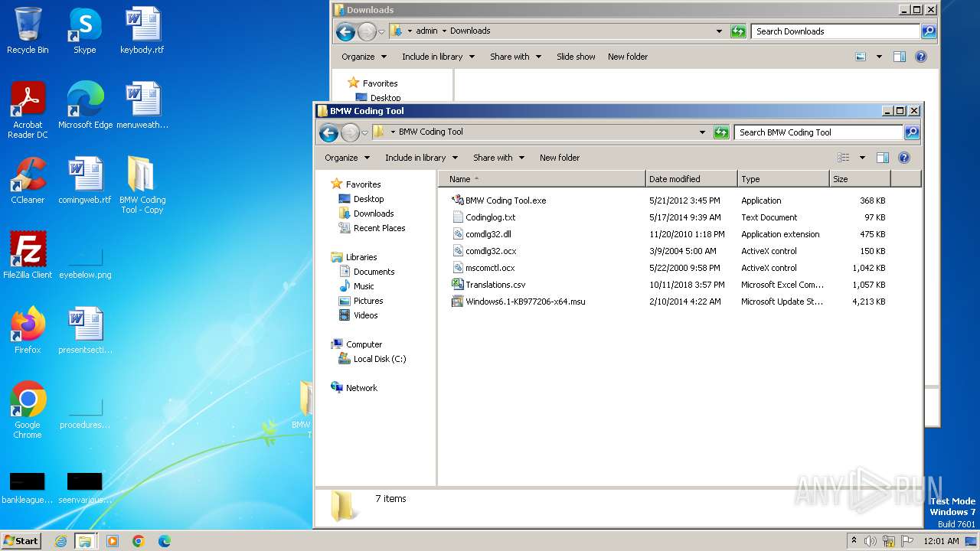Open Desktop under Favorites, BMW Coding Tool
The height and width of the screenshot is (551, 980).
click(368, 199)
